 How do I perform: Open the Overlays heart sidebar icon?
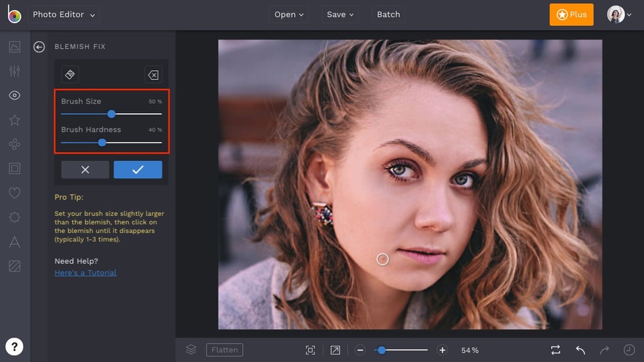14,193
